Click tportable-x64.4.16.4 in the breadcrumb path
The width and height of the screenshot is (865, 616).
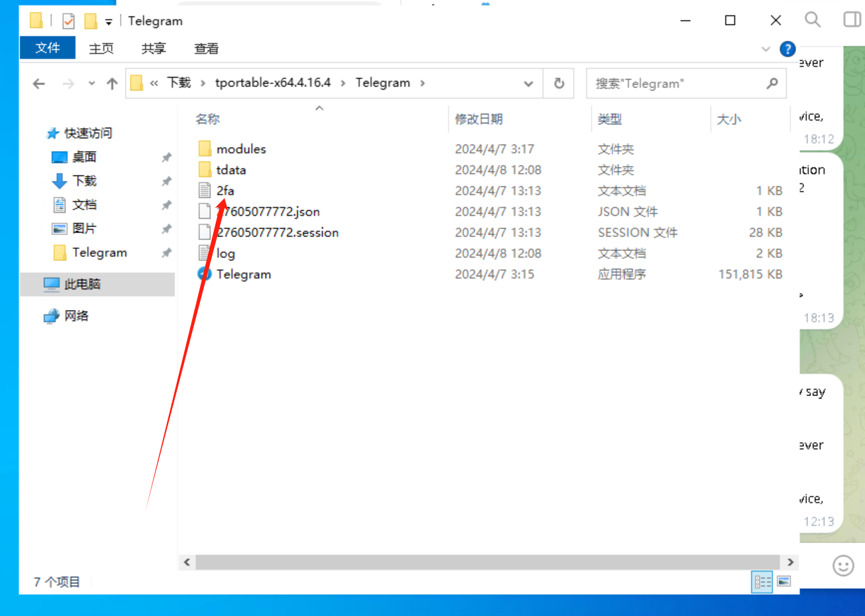point(273,83)
